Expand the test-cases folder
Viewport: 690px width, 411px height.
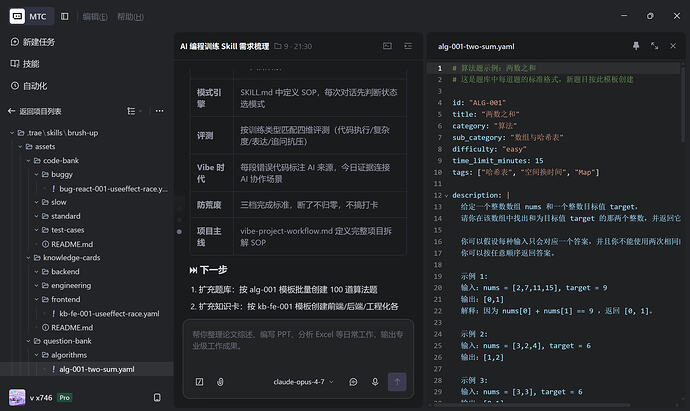pyautogui.click(x=37, y=230)
